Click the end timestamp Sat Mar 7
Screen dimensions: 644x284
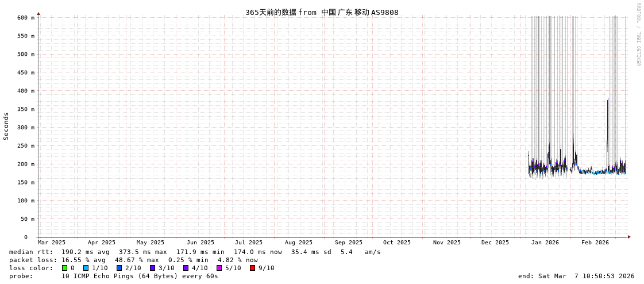(x=576, y=276)
